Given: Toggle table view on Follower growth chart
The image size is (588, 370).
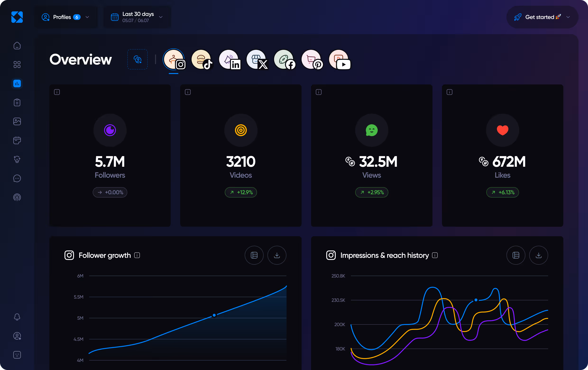Looking at the screenshot, I should [x=254, y=255].
